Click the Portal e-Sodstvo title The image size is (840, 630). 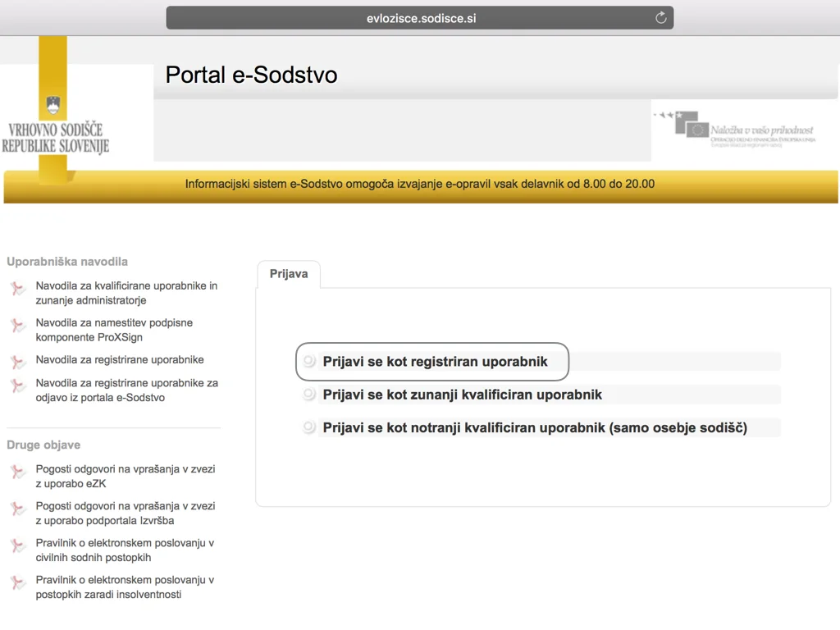(x=251, y=75)
